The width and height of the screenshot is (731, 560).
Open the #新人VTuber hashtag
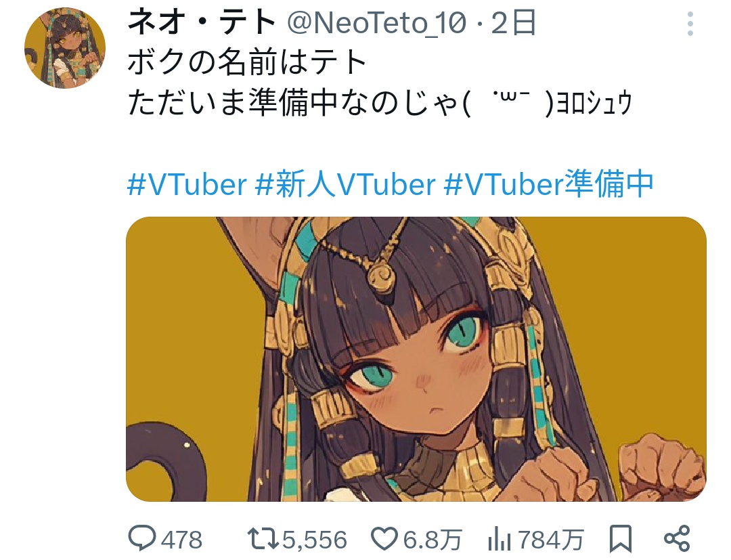click(345, 185)
